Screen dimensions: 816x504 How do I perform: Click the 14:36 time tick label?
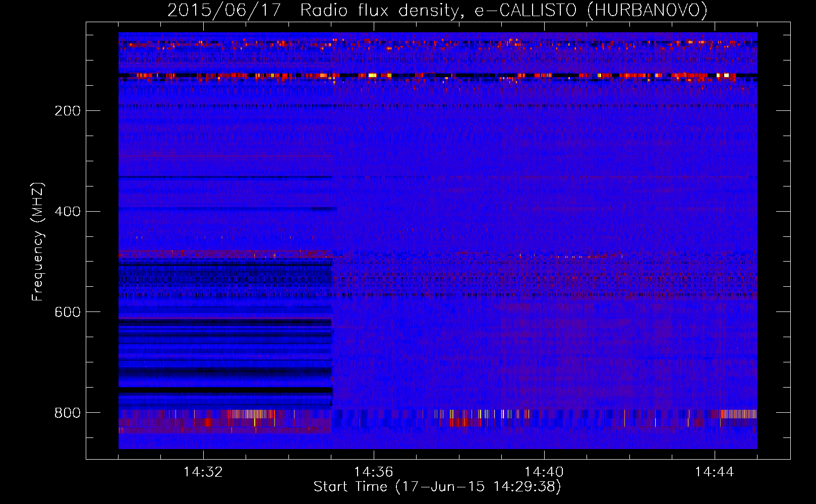pos(374,472)
